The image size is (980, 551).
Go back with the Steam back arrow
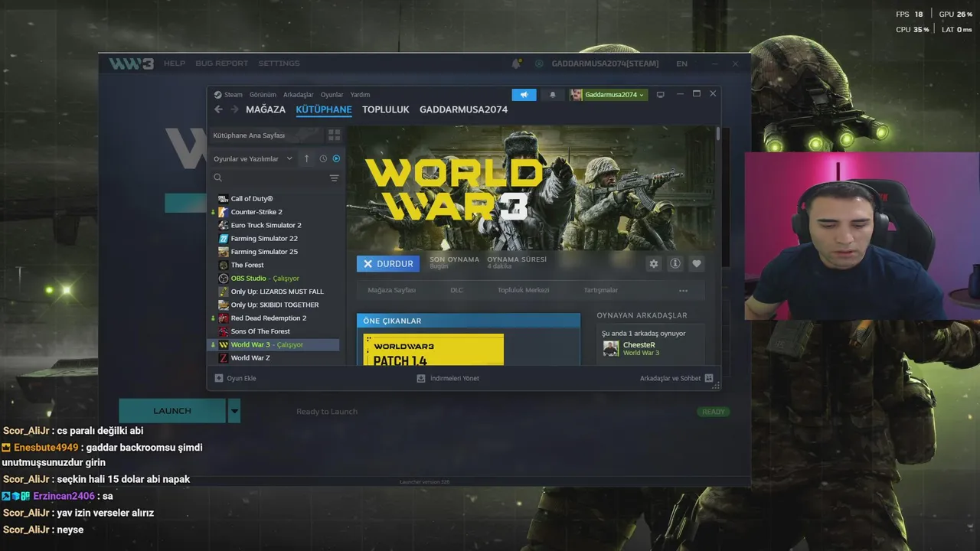(218, 109)
